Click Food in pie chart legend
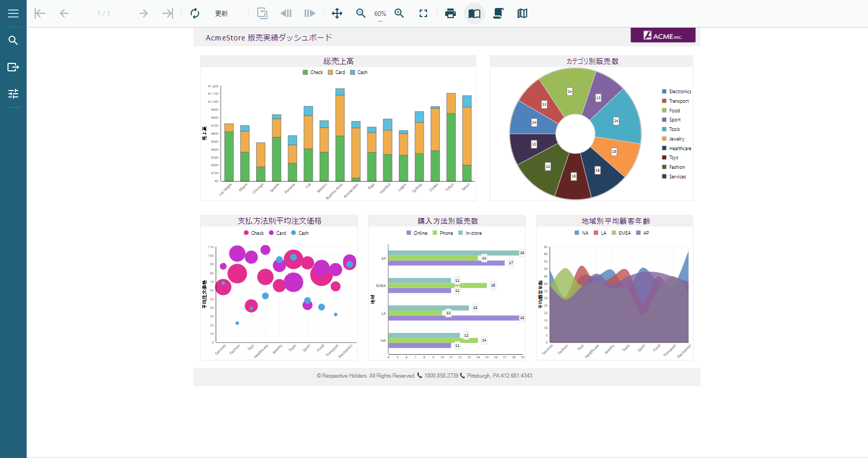The width and height of the screenshot is (868, 458). [674, 111]
